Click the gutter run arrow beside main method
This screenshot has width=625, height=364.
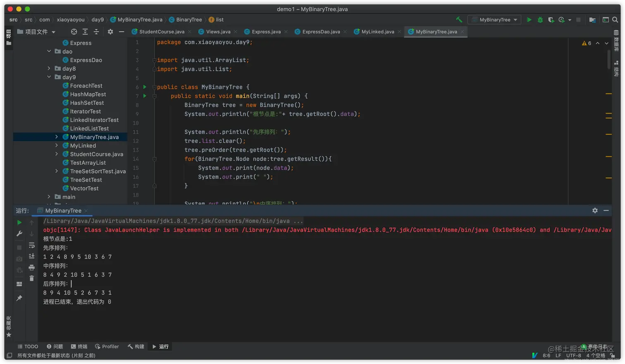tap(145, 96)
